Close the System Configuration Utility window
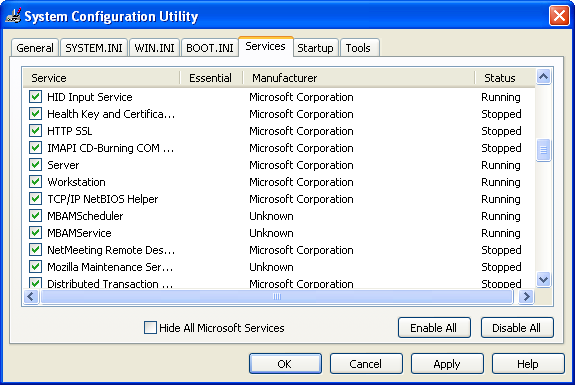575x385 pixels. pyautogui.click(x=559, y=16)
